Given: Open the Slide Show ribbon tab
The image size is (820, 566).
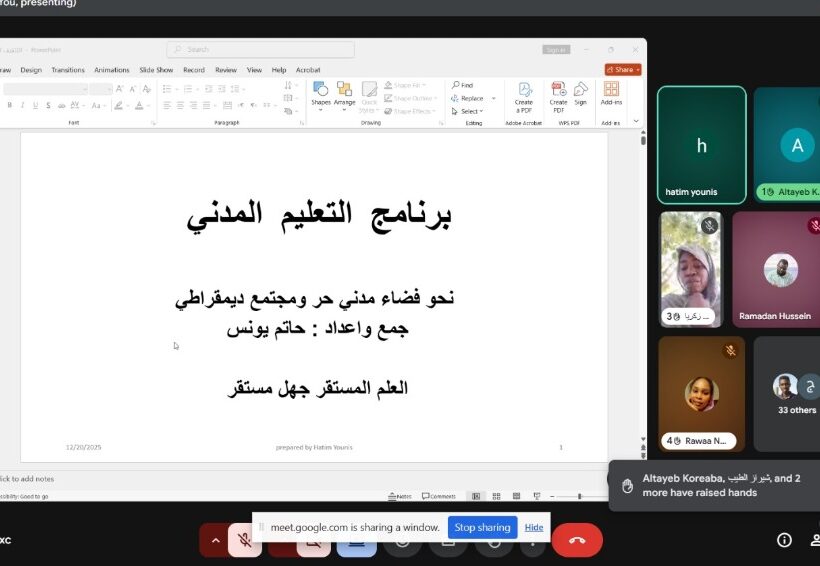Looking at the screenshot, I should (x=156, y=70).
